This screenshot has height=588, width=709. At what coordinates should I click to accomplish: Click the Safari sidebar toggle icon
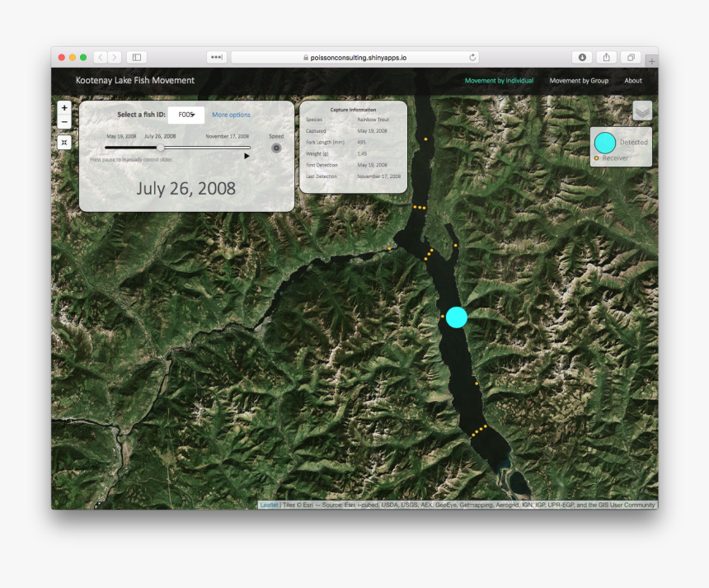[136, 58]
